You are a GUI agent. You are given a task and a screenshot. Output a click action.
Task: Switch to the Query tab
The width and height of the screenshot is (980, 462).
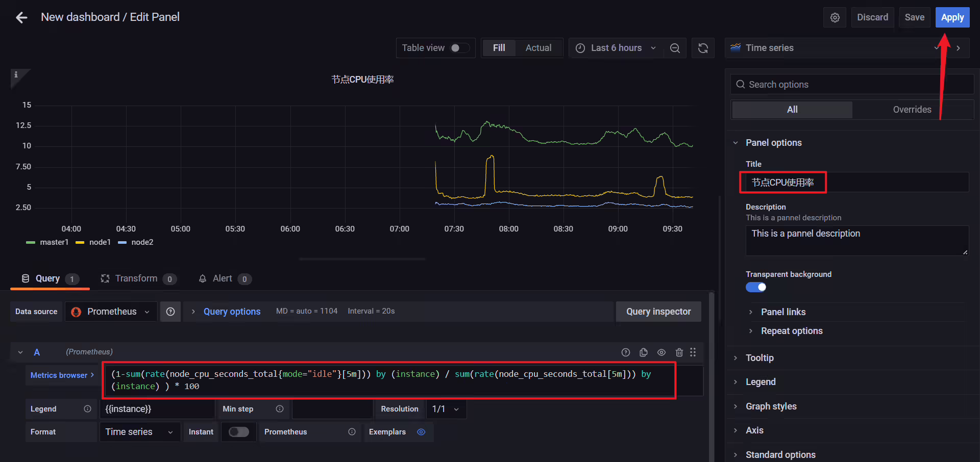click(50, 278)
